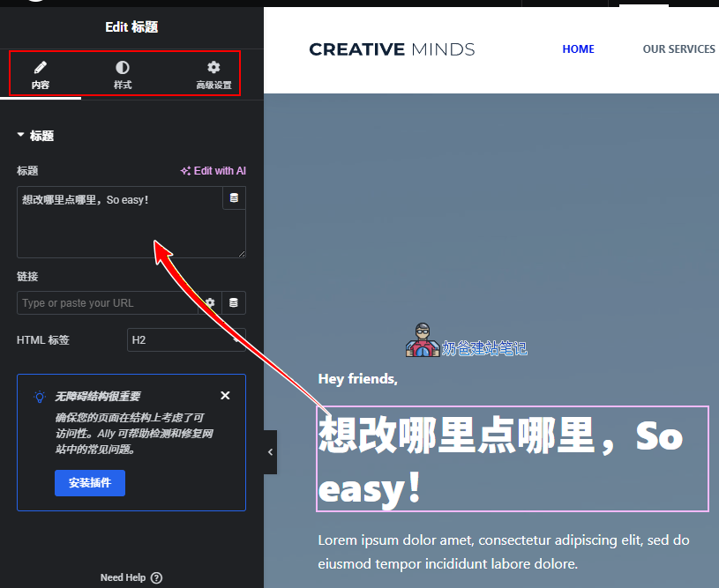
Task: Open the 样式 style settings
Action: pyautogui.click(x=122, y=74)
